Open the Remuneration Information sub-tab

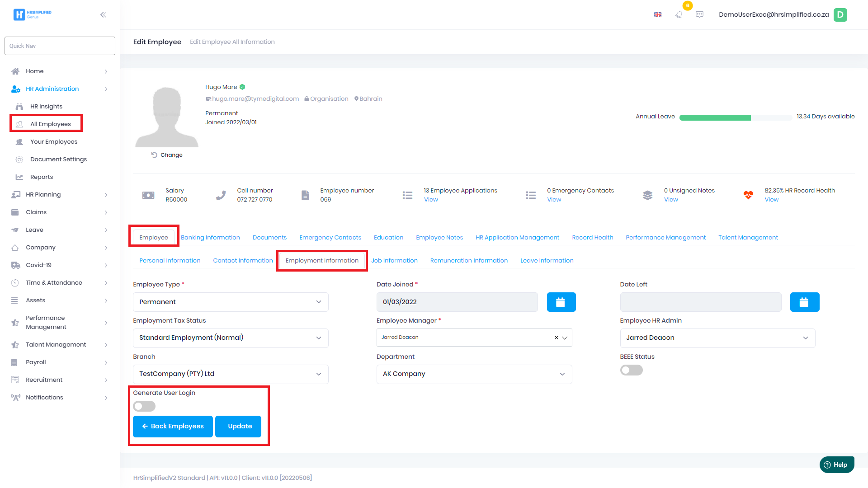tap(469, 261)
